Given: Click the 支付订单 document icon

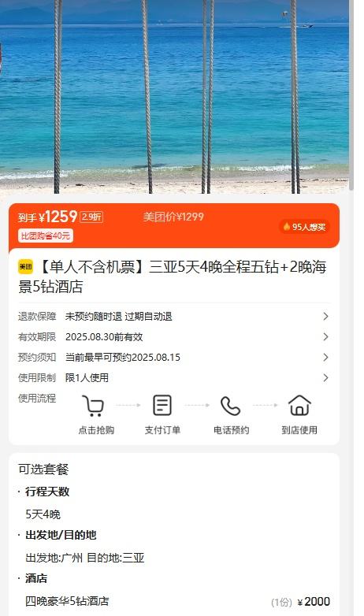Looking at the screenshot, I should tap(162, 405).
